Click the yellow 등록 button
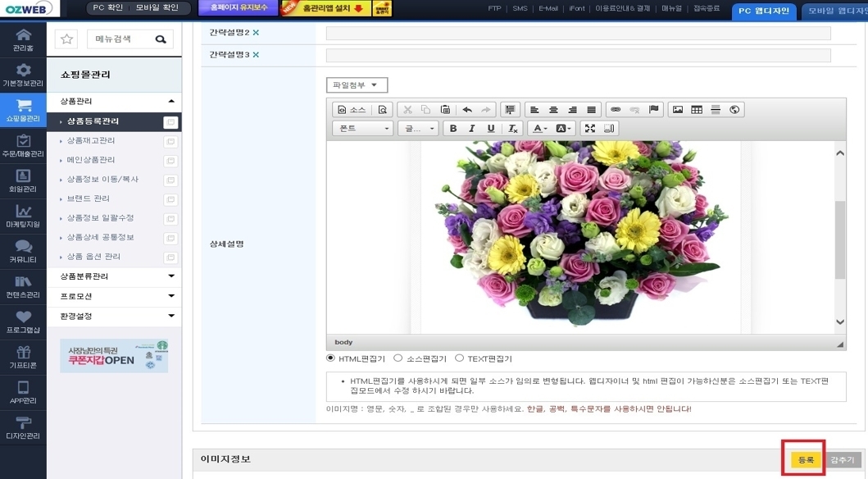 806,460
